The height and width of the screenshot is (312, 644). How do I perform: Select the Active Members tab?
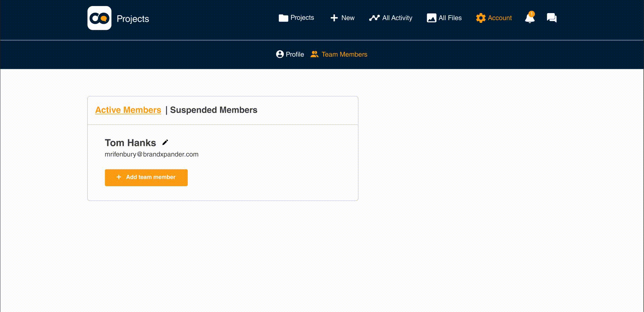128,110
